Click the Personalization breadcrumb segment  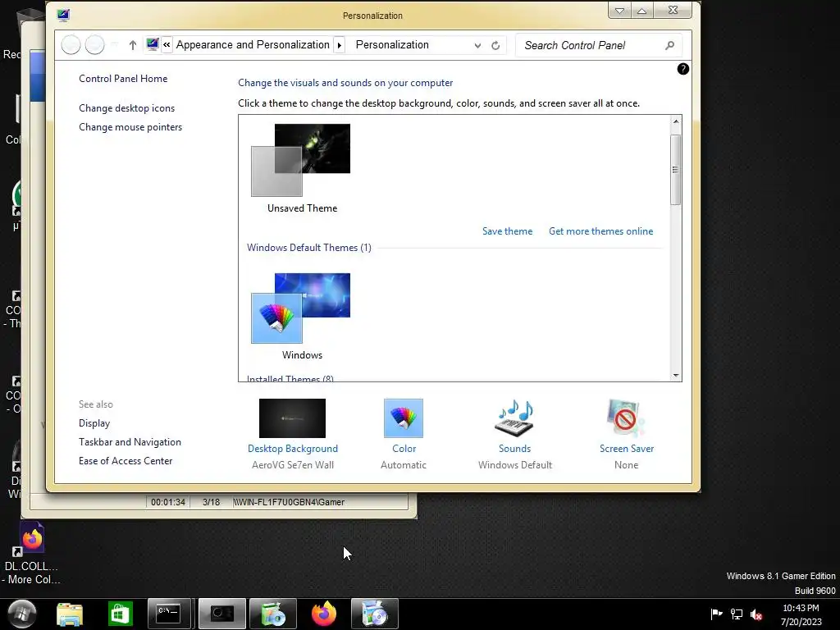tap(392, 45)
